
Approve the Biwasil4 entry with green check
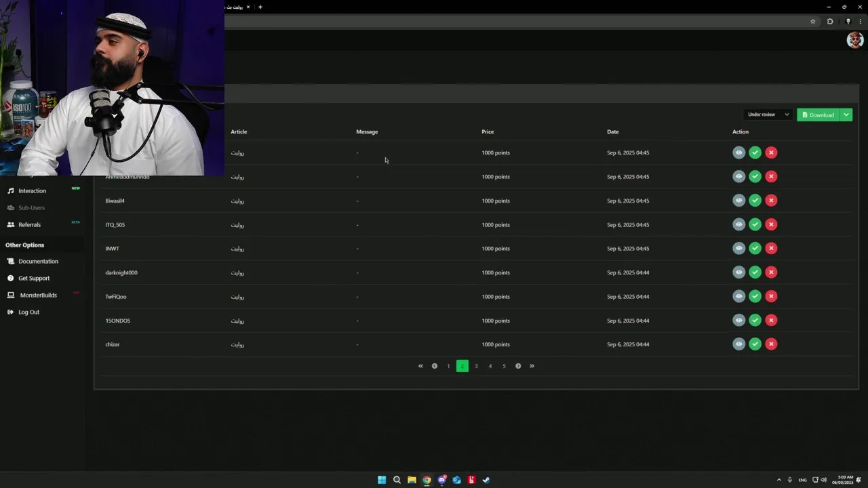point(755,201)
